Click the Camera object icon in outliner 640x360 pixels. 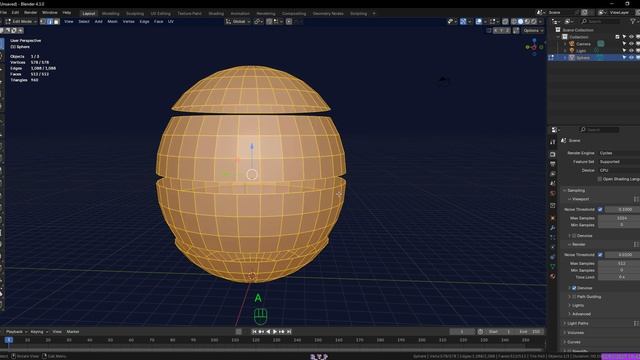tap(572, 44)
